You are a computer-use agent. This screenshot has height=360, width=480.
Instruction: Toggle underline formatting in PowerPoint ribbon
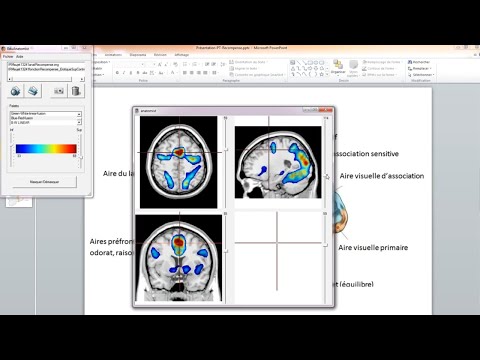(131, 73)
